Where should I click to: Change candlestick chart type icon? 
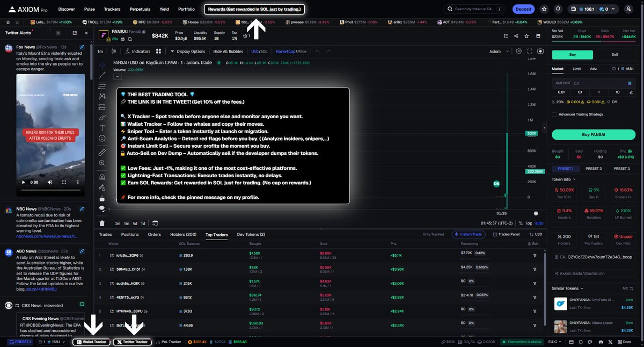tap(114, 52)
